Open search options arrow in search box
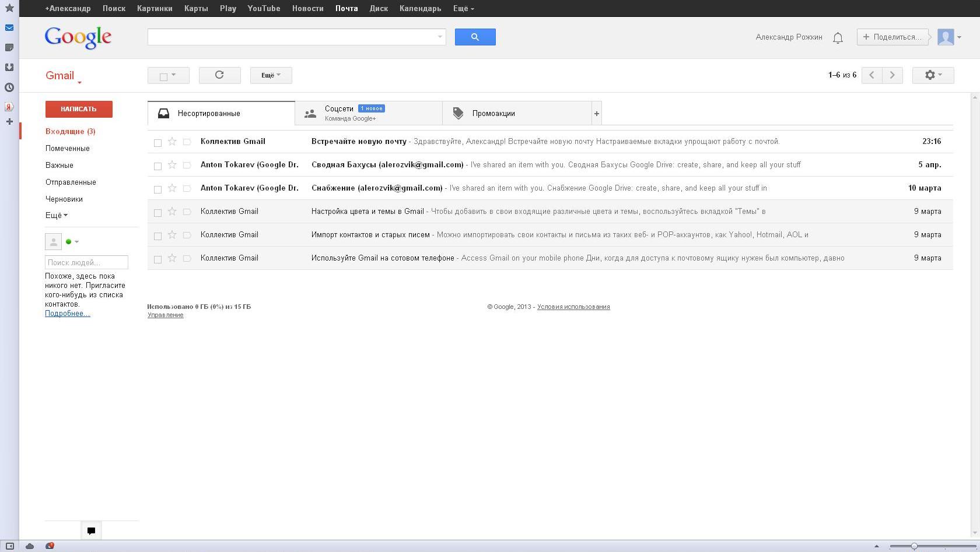The image size is (980, 552). tap(440, 37)
